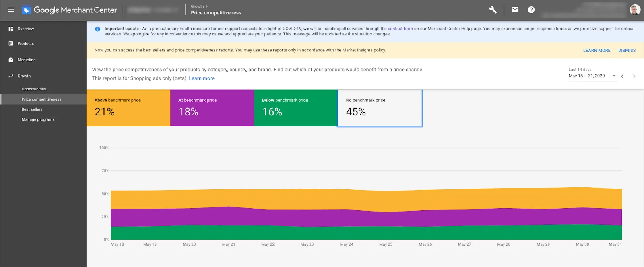Click the Growth trend arrow icon
The height and width of the screenshot is (267, 644).
(11, 76)
